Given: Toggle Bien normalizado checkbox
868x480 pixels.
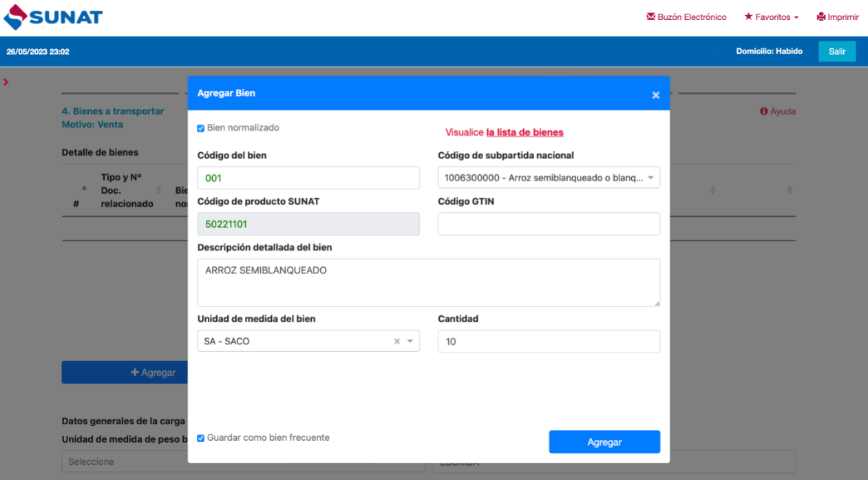Looking at the screenshot, I should coord(201,128).
